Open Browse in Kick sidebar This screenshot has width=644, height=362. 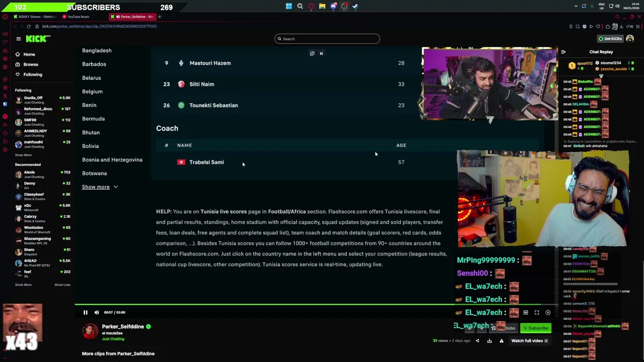31,64
